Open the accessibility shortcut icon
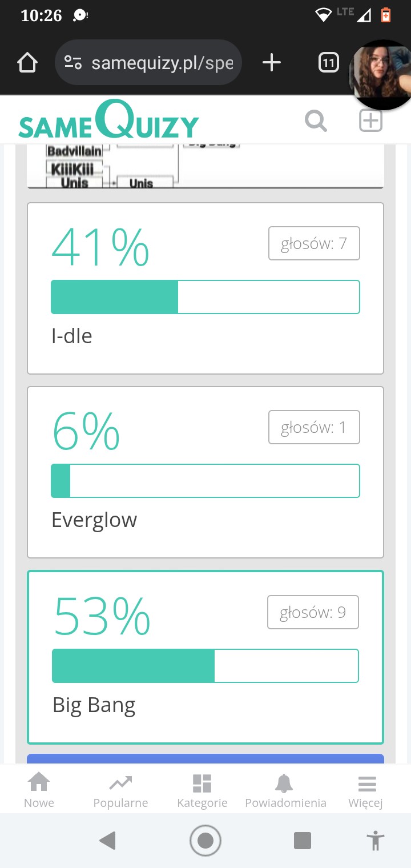This screenshot has height=868, width=411. pos(375,841)
